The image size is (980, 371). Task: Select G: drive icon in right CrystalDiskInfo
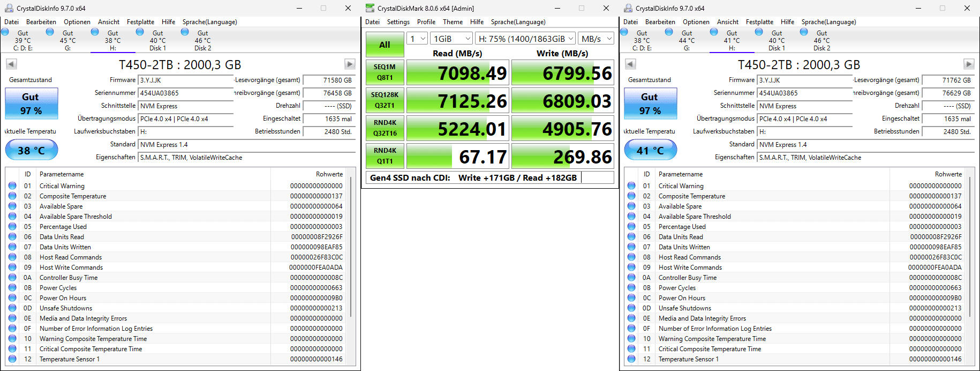point(687,40)
